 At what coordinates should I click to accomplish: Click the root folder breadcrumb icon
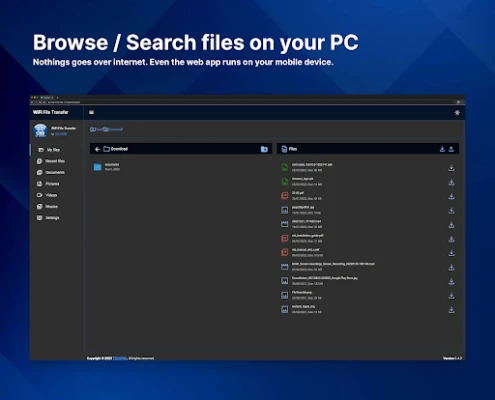click(x=93, y=129)
